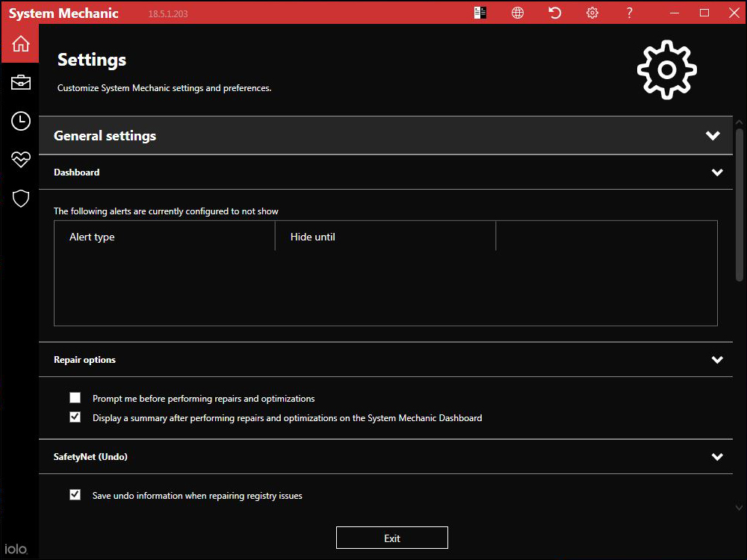Image resolution: width=747 pixels, height=560 pixels.
Task: Click the SafetyNet (Undo) heading
Action: click(90, 457)
